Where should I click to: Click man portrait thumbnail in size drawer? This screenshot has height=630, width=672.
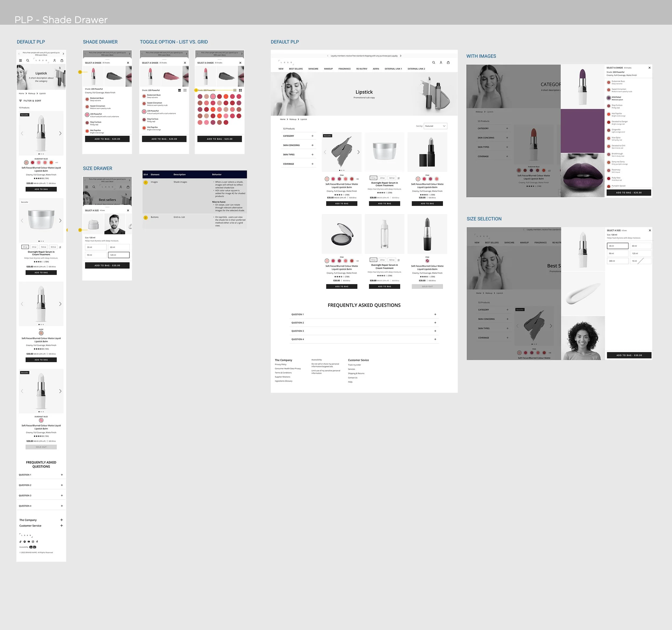tap(115, 224)
